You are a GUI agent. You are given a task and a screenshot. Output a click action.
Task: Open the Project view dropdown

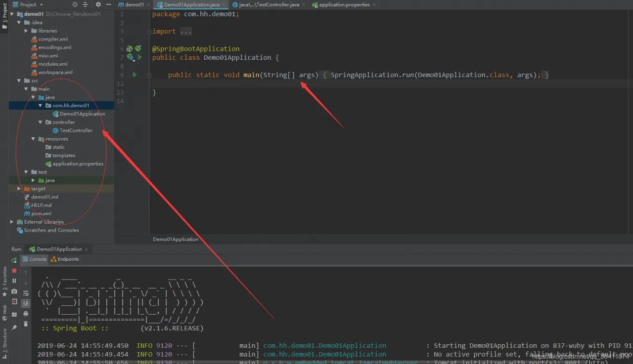pyautogui.click(x=28, y=4)
